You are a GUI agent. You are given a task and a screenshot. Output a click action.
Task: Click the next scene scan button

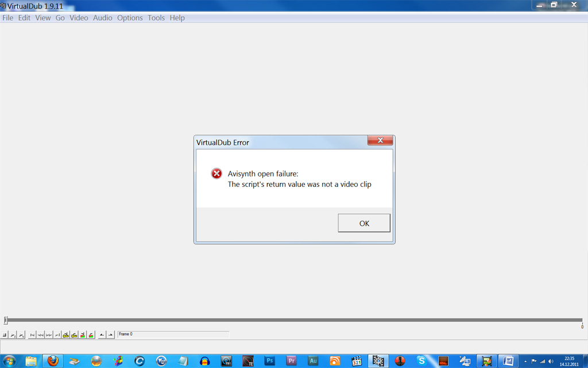(91, 335)
